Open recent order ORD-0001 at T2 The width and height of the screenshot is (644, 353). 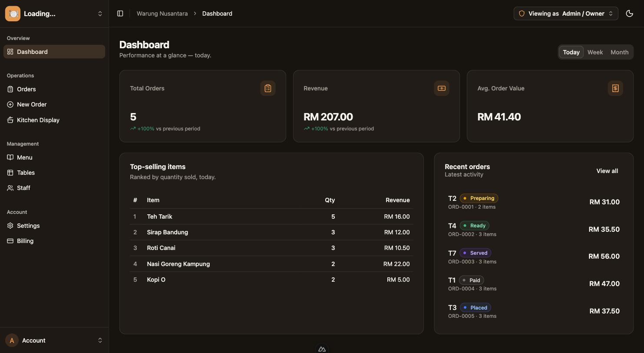coord(534,202)
